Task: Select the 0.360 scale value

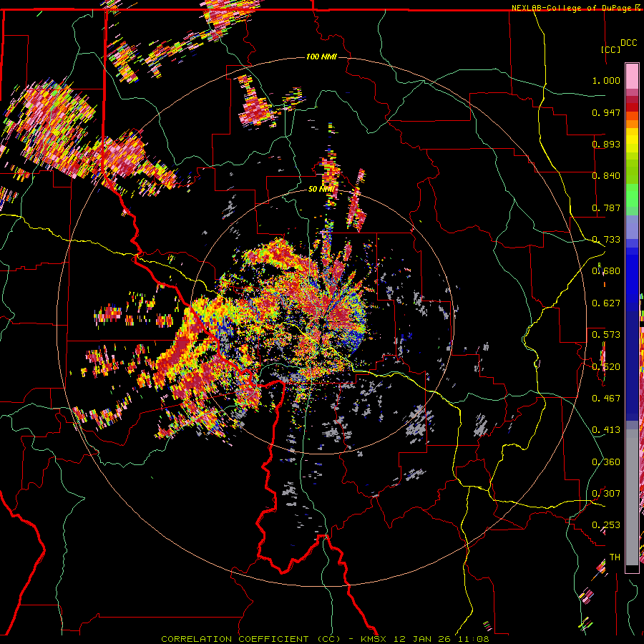Action: [606, 462]
